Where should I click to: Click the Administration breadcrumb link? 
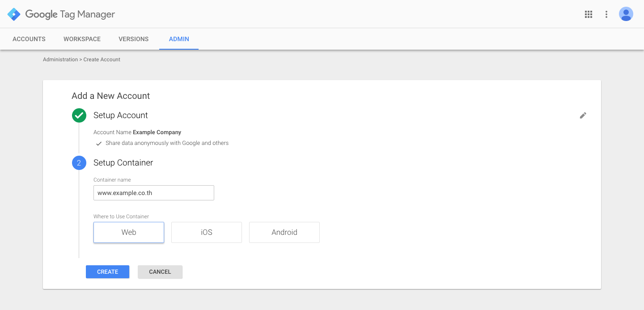coord(60,59)
